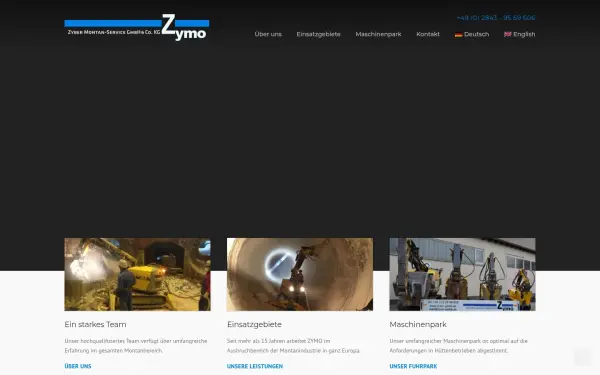Click the Zymo company logo
Image resolution: width=600 pixels, height=375 pixels.
pyautogui.click(x=137, y=28)
